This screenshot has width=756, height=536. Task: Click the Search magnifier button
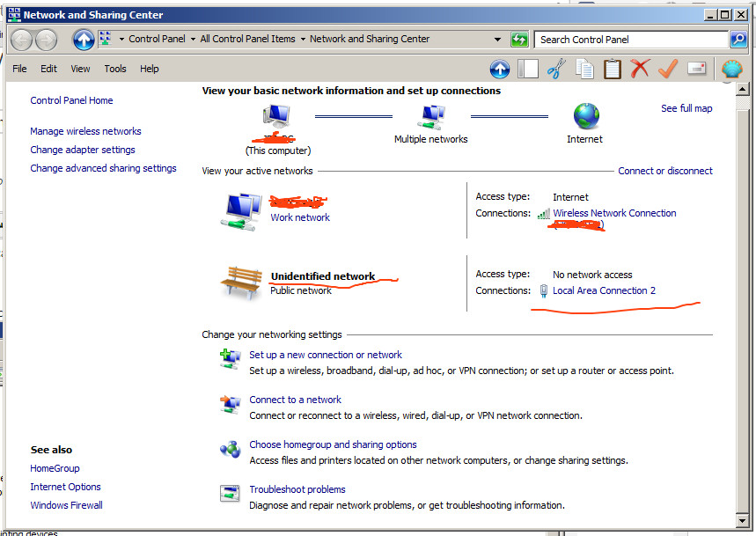[738, 40]
